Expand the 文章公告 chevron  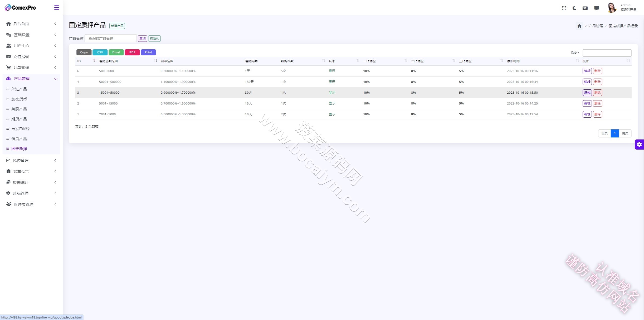point(55,171)
